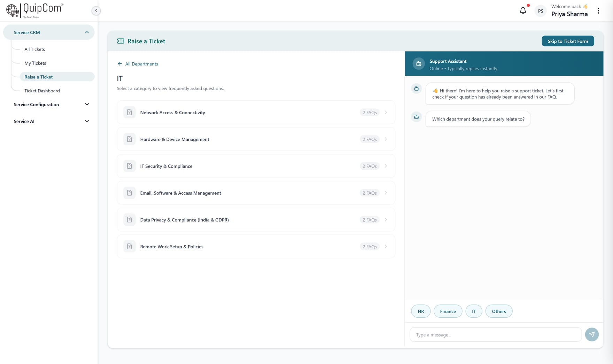The image size is (613, 364).
Task: Click 2 FAQs badge on Email, Software row
Action: (x=370, y=193)
